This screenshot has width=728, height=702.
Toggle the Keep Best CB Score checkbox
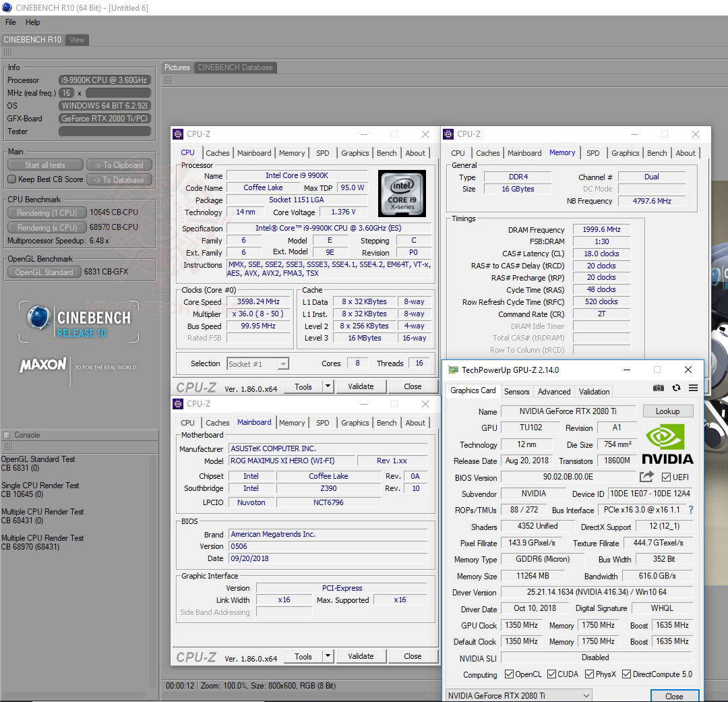pos(11,179)
